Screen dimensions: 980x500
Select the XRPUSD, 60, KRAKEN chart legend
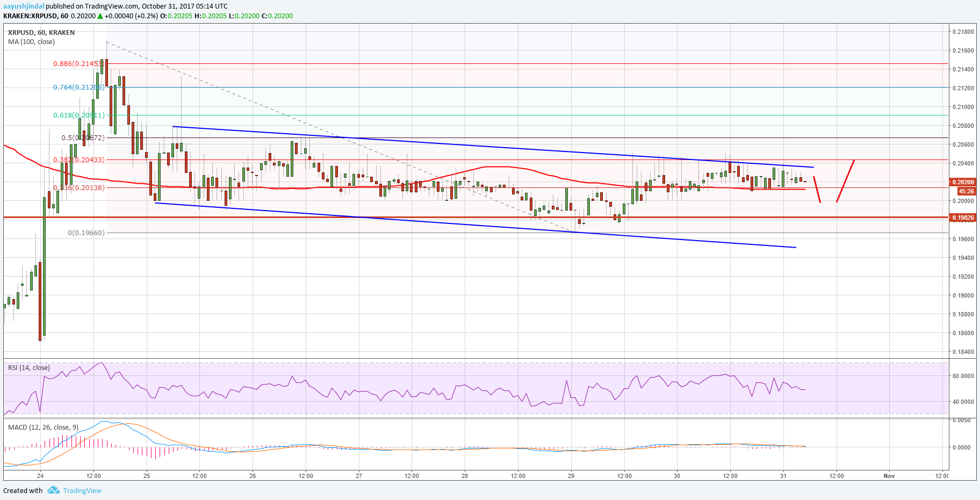(41, 33)
